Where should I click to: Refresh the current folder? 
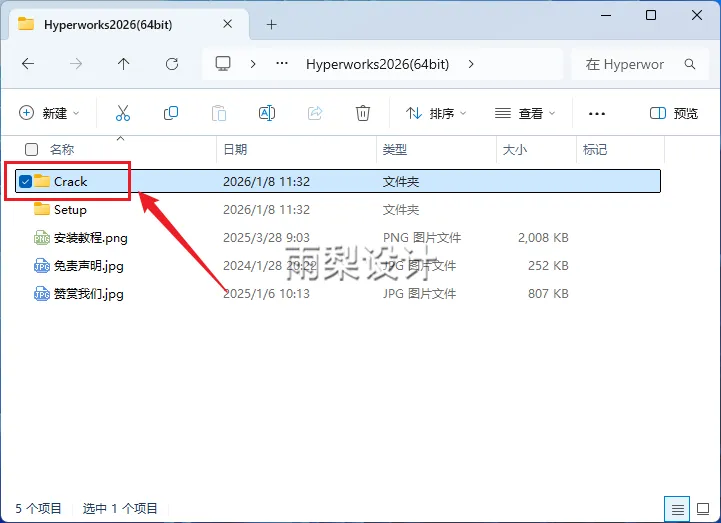click(x=172, y=64)
